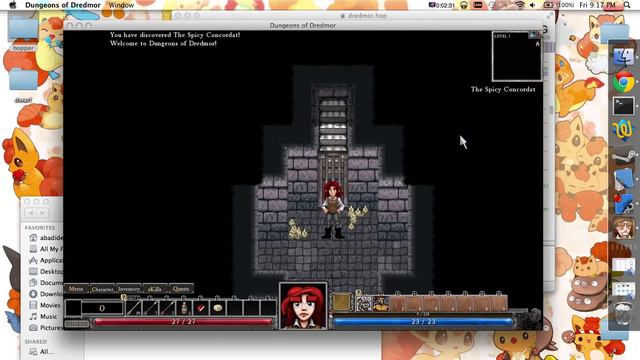Select Music in Finder sidebar
Image resolution: width=640 pixels, height=360 pixels.
click(43, 316)
